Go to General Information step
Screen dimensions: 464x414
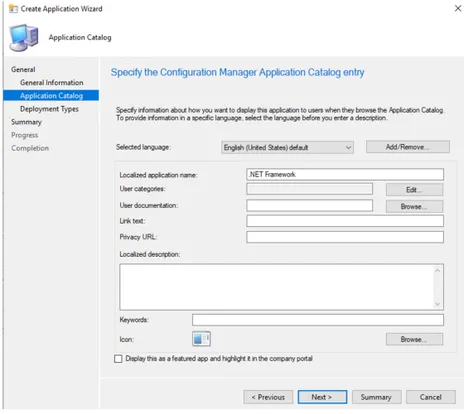click(x=52, y=82)
